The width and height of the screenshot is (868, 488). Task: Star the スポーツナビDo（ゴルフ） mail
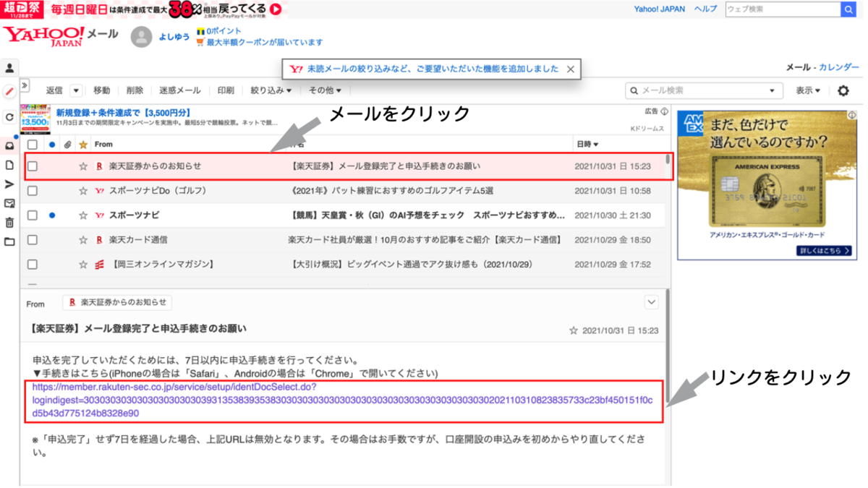tap(83, 191)
